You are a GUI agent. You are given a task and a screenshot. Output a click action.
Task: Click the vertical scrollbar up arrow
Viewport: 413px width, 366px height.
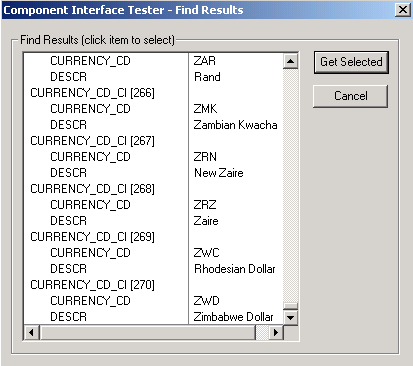click(290, 61)
